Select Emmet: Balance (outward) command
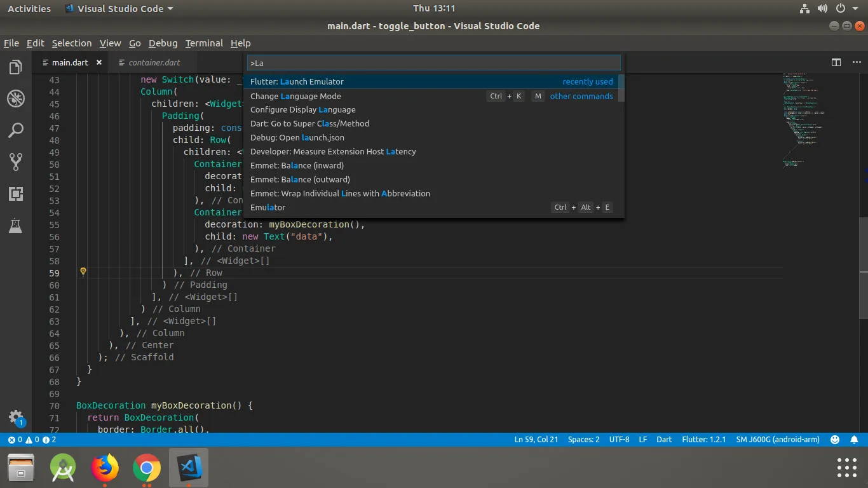 coord(431,179)
